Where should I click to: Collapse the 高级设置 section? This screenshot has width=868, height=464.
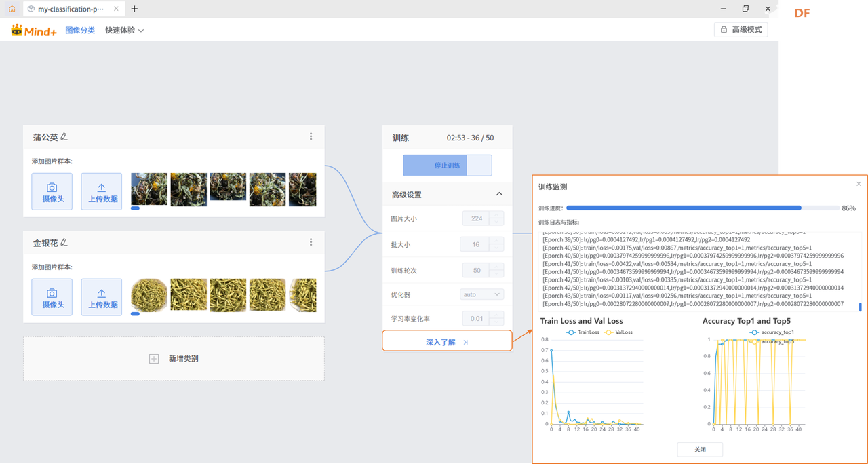[499, 194]
